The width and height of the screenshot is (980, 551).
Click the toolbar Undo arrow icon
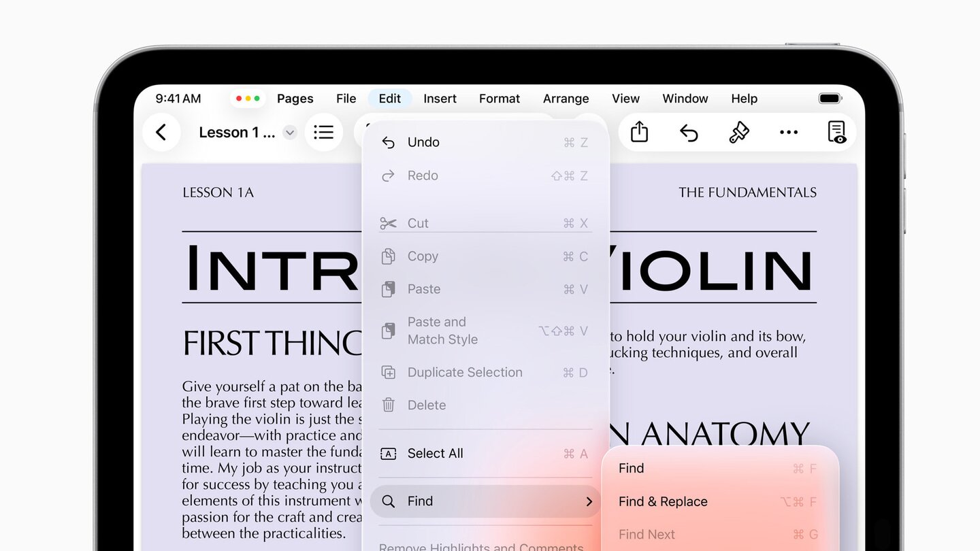[x=689, y=132]
